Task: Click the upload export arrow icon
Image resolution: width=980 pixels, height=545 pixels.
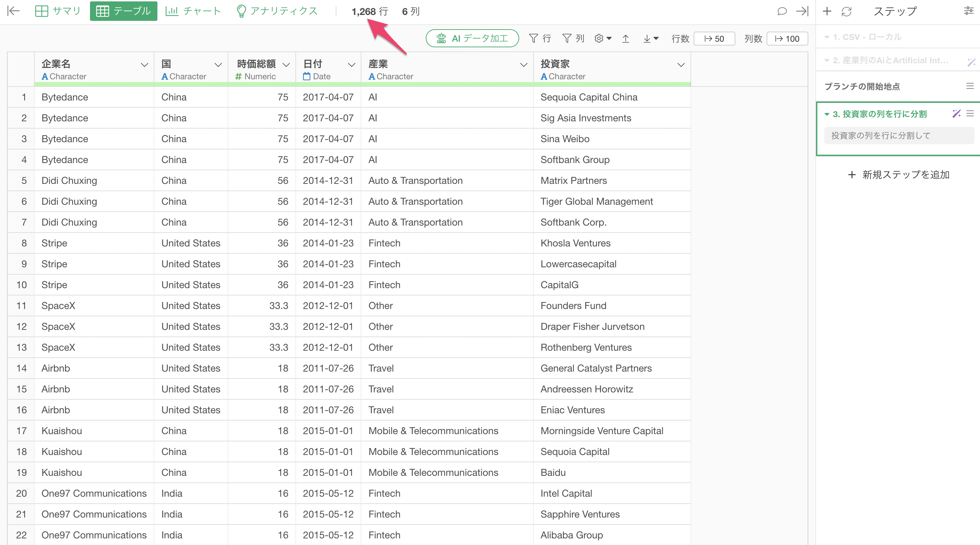Action: tap(626, 39)
